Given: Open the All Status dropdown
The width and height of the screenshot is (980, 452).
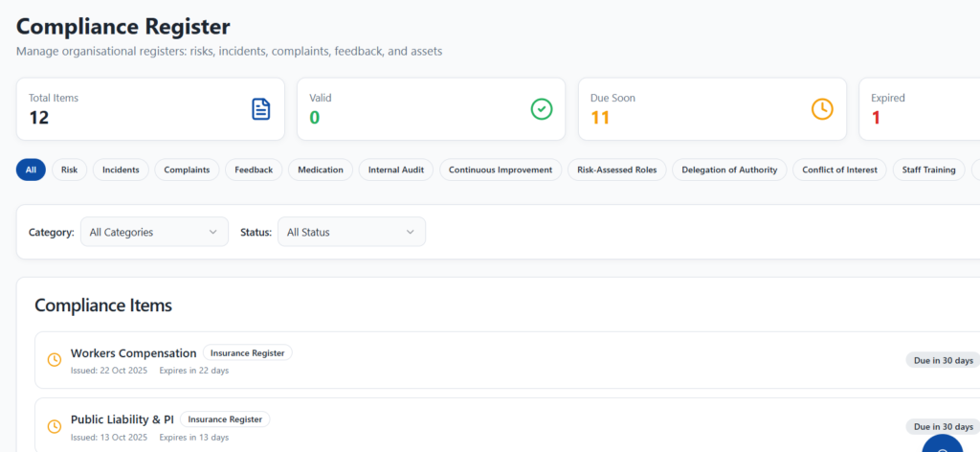Looking at the screenshot, I should [351, 232].
